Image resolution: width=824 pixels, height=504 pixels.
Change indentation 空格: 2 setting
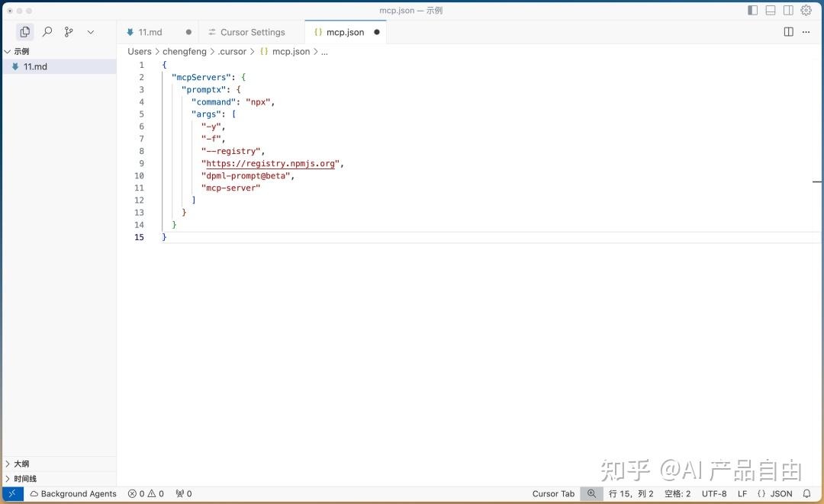[x=678, y=493]
